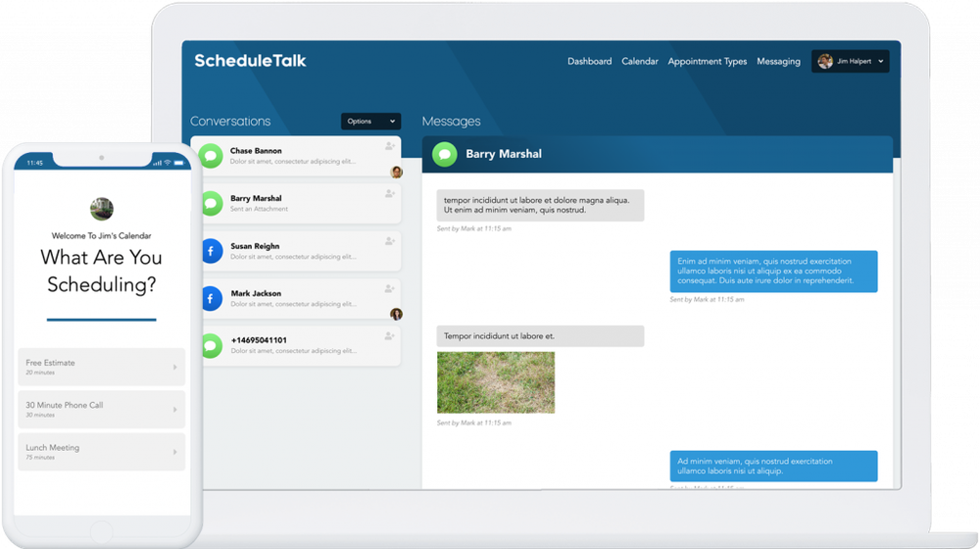Open the Messaging section

tap(778, 62)
